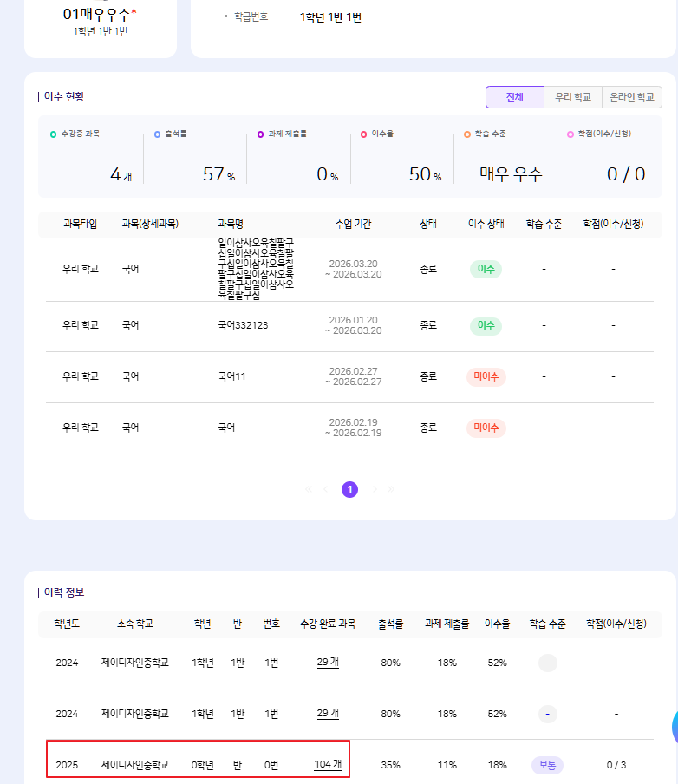Click the 출석률 blue circle icon
678x784 pixels.
(157, 134)
